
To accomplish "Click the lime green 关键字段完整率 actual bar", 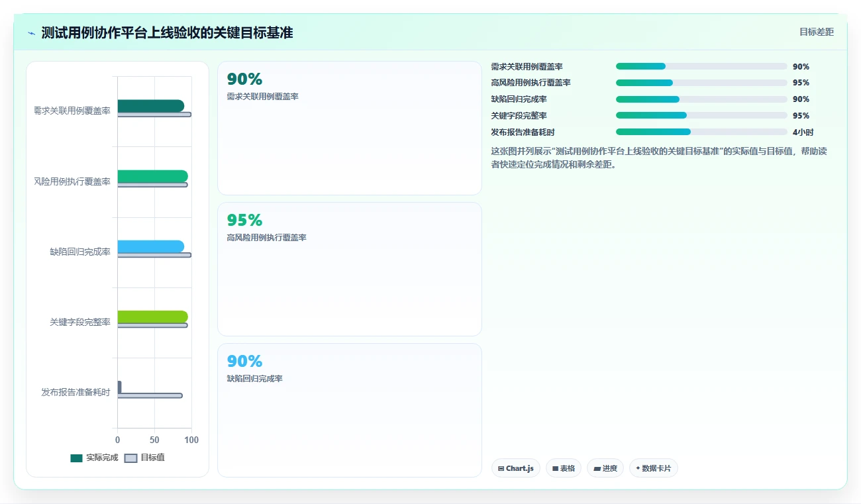I will coord(153,317).
